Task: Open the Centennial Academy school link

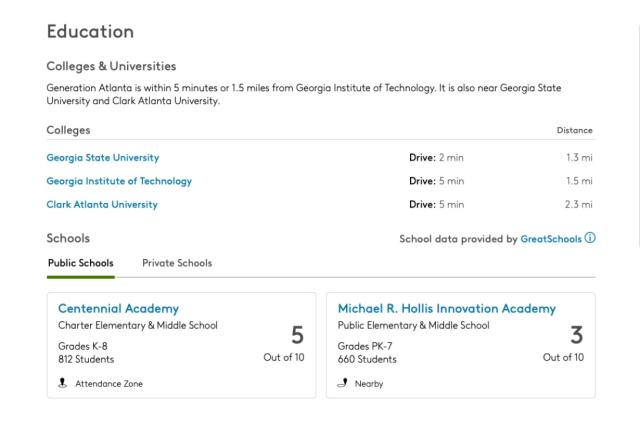Action: click(x=119, y=308)
